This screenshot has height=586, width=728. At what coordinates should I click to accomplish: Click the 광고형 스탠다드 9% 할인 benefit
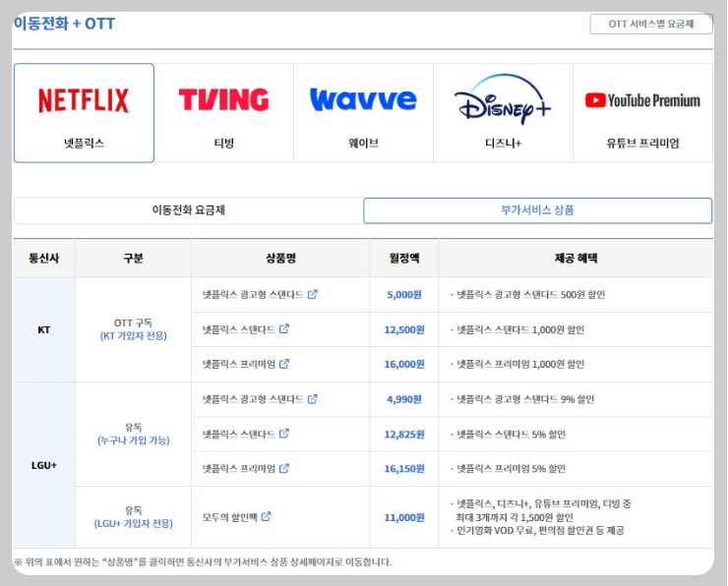(525, 399)
